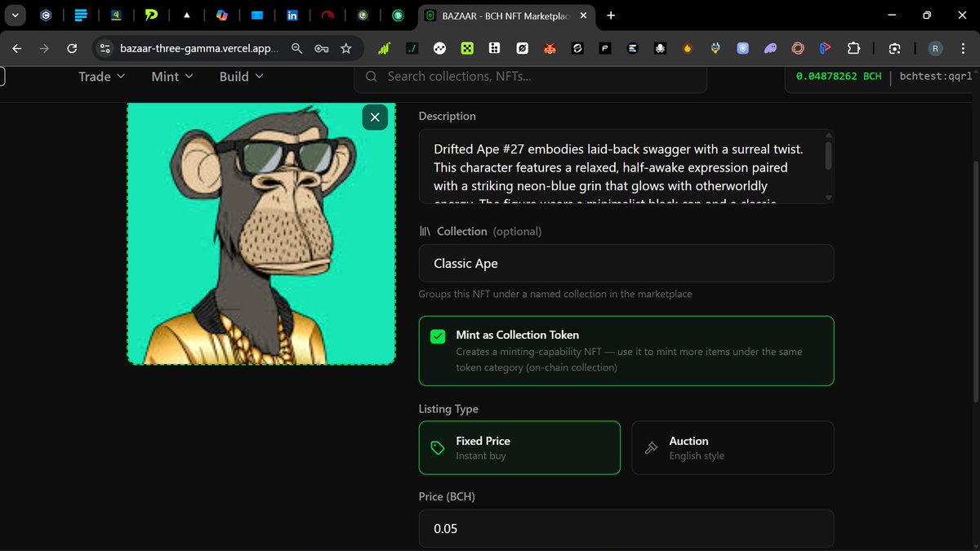980x551 pixels.
Task: Switch to the red arc icon tab
Action: click(327, 15)
